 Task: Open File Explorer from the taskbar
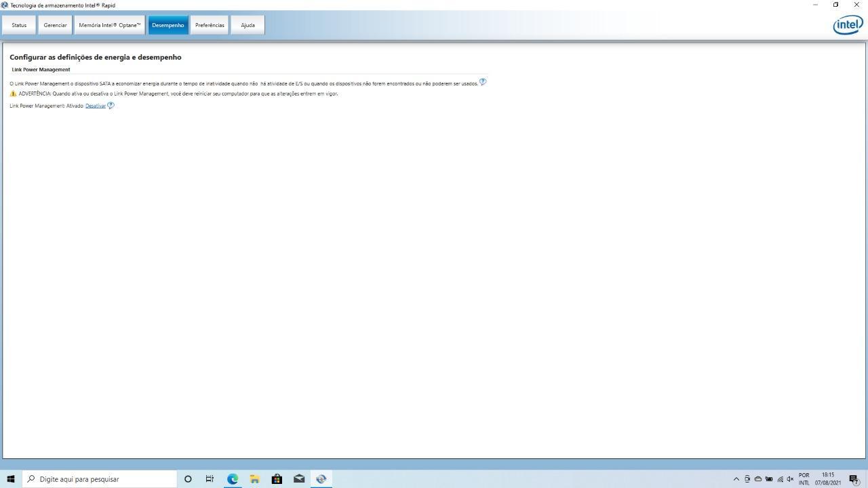tap(254, 479)
